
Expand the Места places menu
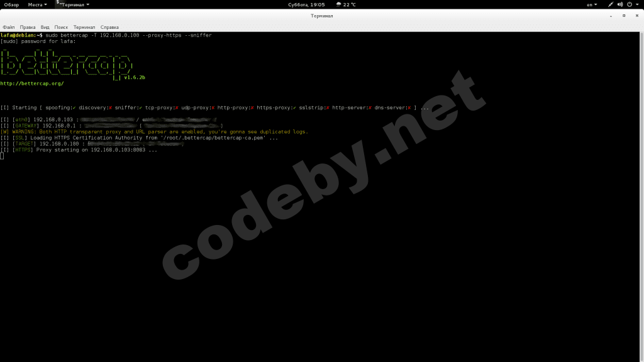37,4
